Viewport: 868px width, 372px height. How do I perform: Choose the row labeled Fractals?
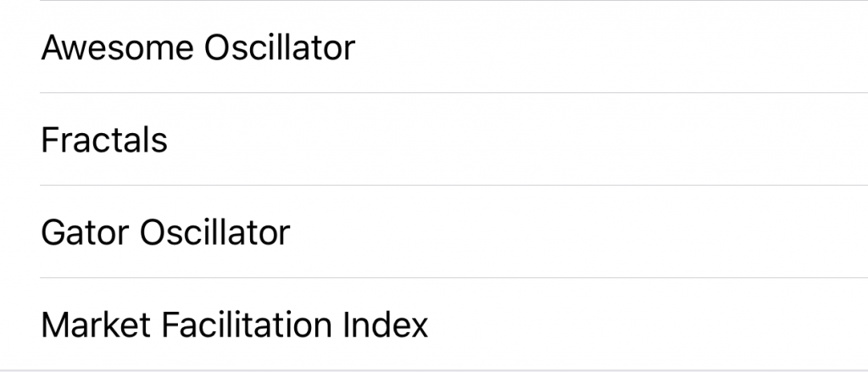tap(434, 139)
